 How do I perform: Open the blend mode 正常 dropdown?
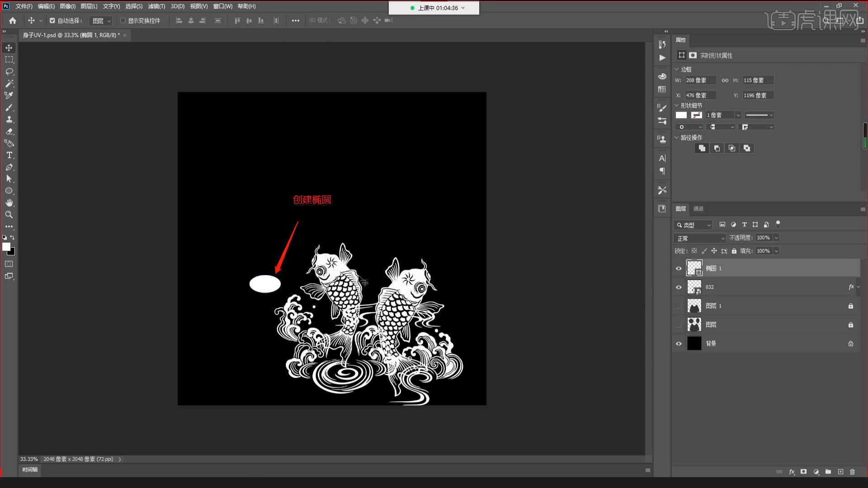[700, 238]
